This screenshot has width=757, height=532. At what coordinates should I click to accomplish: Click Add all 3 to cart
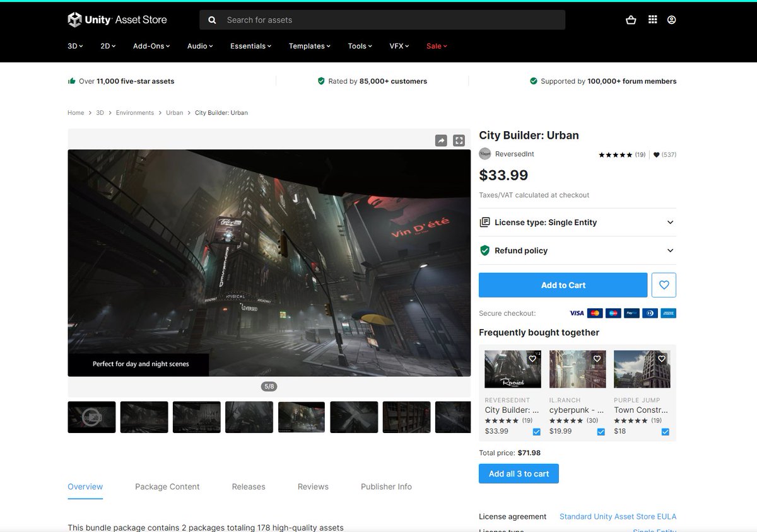click(x=519, y=474)
